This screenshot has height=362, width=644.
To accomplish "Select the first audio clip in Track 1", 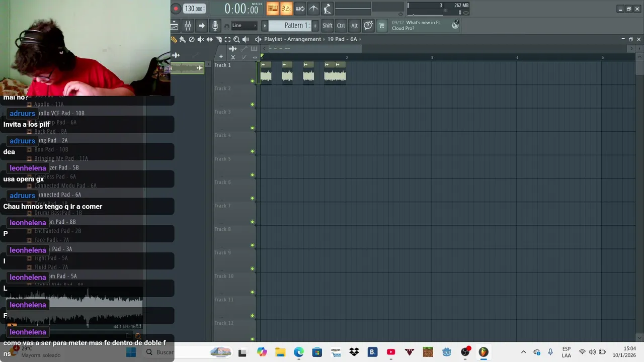I will point(266,72).
